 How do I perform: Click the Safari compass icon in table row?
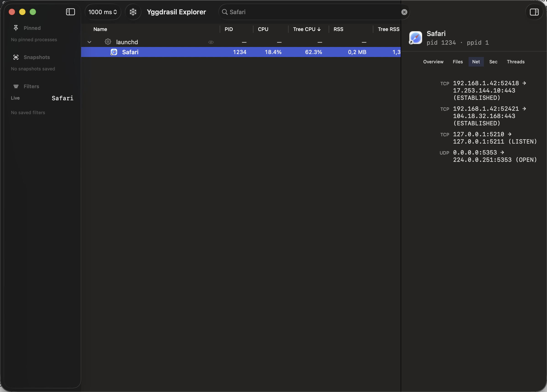coord(114,52)
